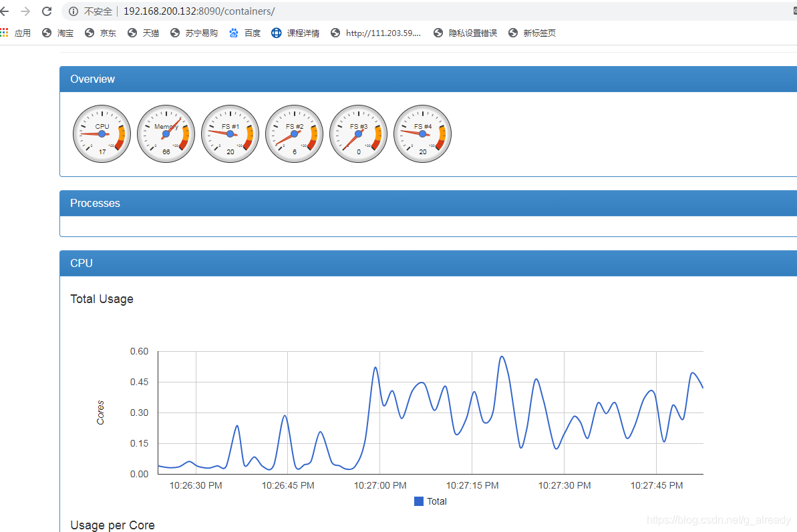The width and height of the screenshot is (797, 532).
Task: Click the FS #2 gauge dial
Action: click(294, 134)
